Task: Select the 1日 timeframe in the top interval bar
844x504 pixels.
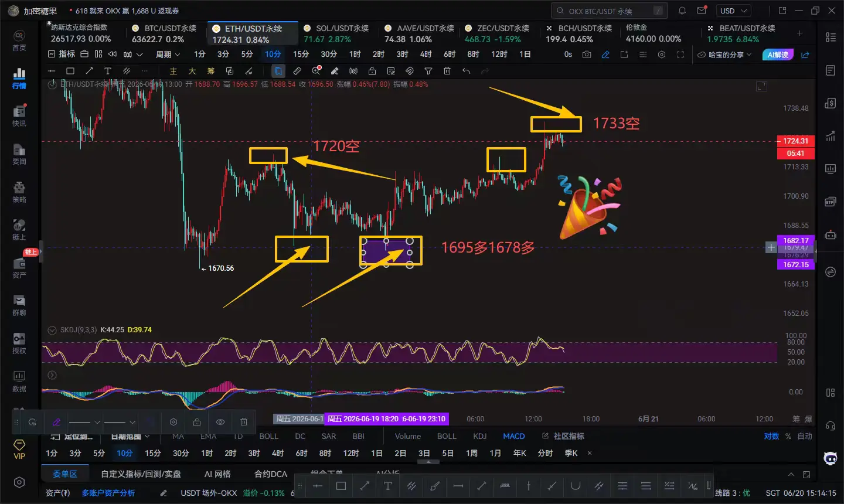Action: (525, 55)
